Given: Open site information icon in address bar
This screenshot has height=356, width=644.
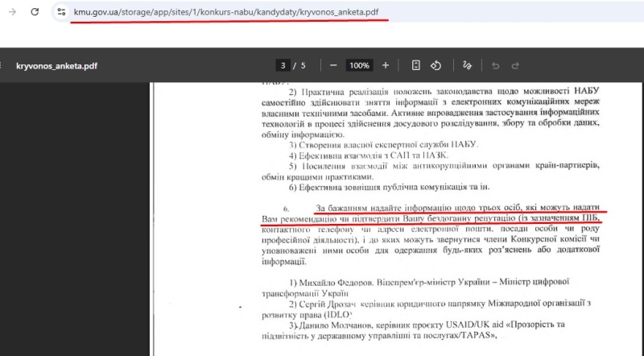Looking at the screenshot, I should tap(61, 12).
